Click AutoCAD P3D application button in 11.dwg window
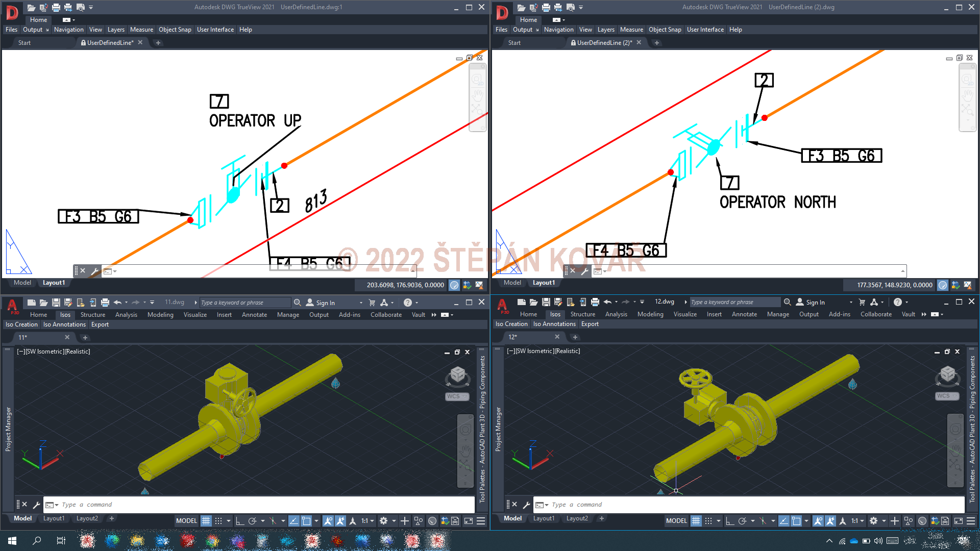980x551 pixels. pos(13,307)
